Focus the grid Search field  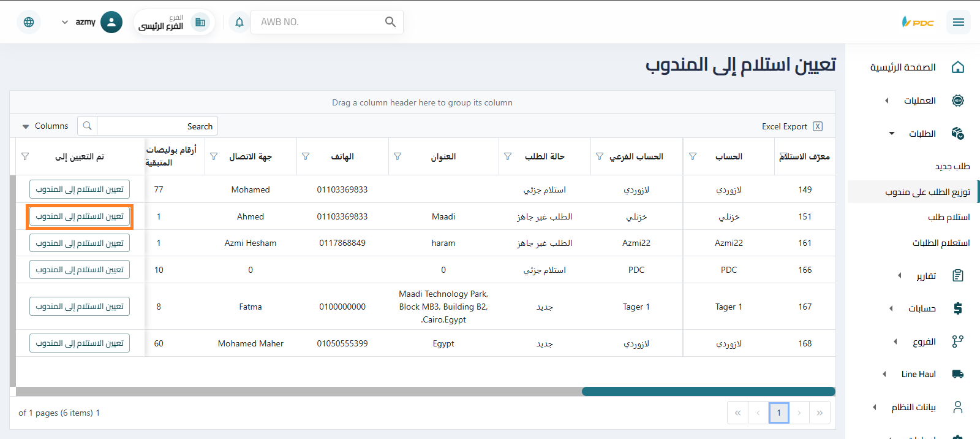coord(157,126)
